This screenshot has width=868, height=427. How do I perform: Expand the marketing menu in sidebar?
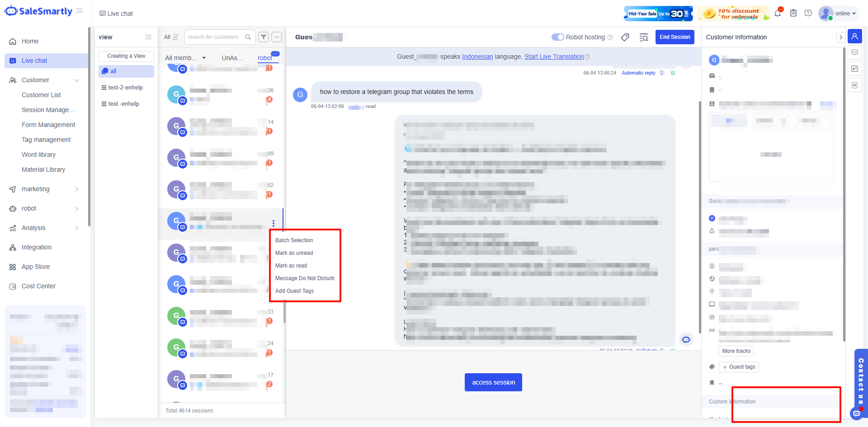(43, 189)
